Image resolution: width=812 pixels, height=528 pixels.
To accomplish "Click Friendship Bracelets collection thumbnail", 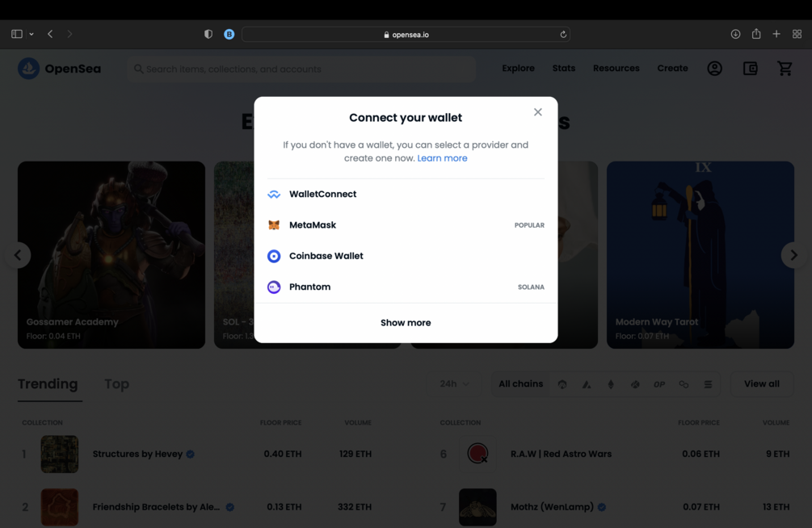I will (x=60, y=507).
